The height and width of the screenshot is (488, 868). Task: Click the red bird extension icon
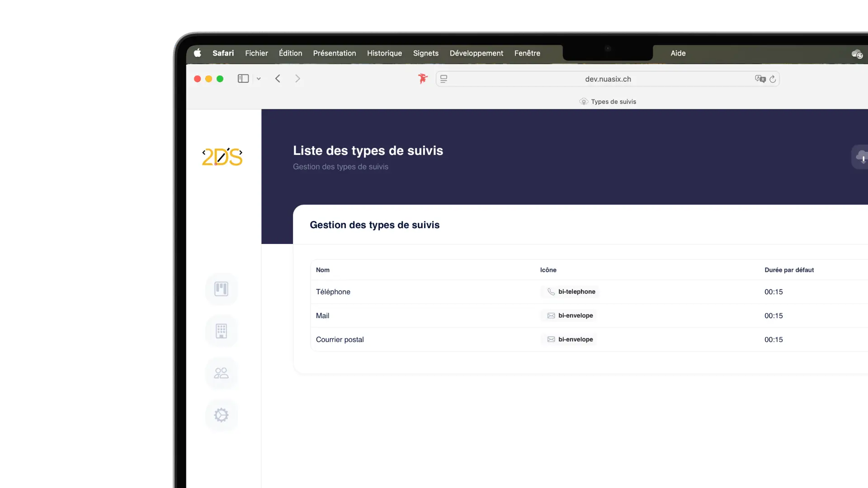click(423, 79)
